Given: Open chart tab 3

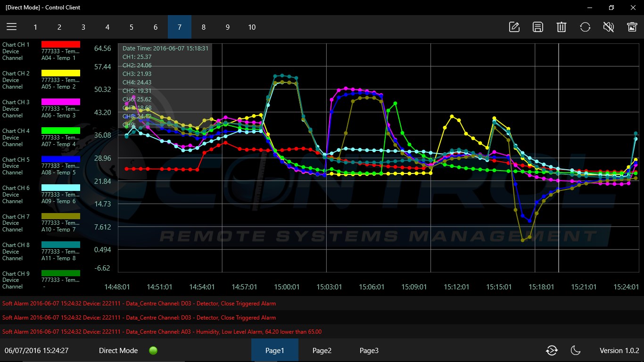Looking at the screenshot, I should pyautogui.click(x=83, y=27).
